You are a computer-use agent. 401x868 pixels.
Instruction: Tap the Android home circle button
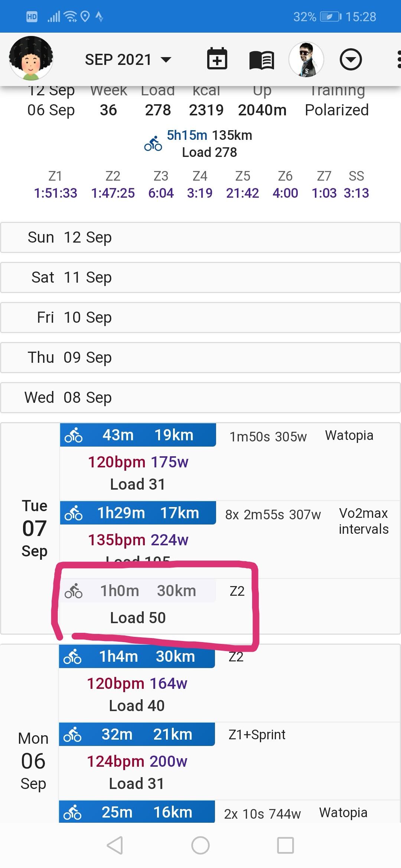pyautogui.click(x=200, y=845)
